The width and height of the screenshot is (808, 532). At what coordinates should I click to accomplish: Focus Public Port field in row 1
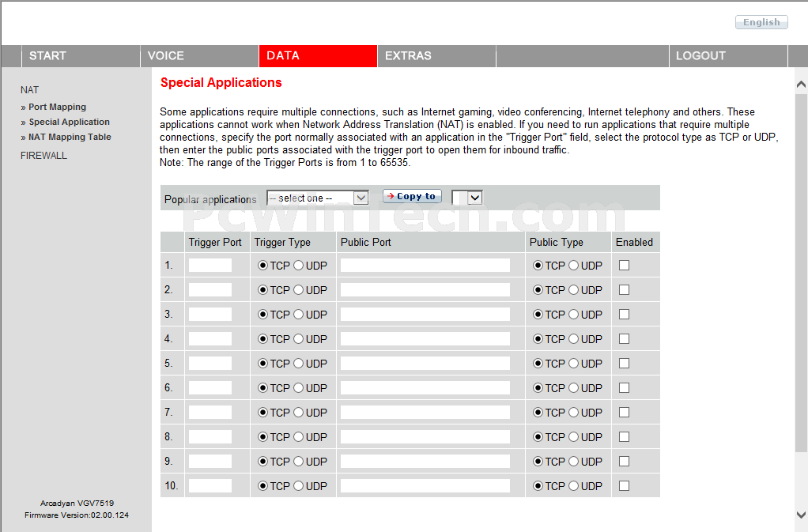(x=425, y=266)
